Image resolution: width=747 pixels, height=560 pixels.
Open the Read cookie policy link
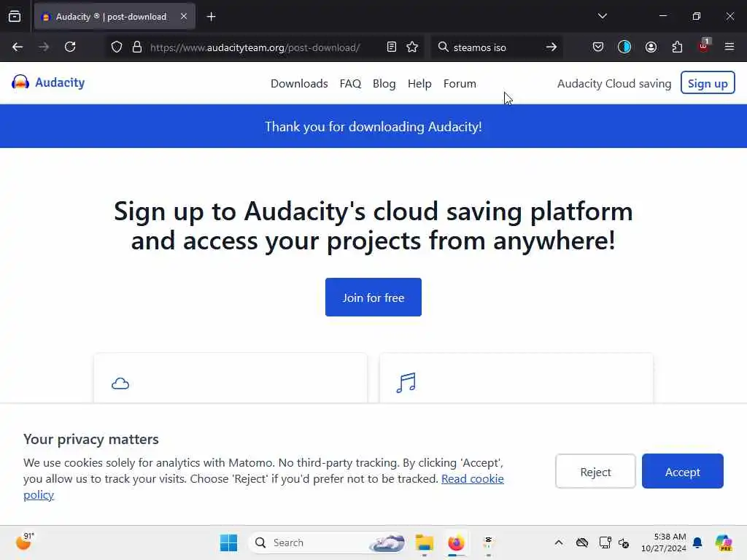(x=472, y=478)
